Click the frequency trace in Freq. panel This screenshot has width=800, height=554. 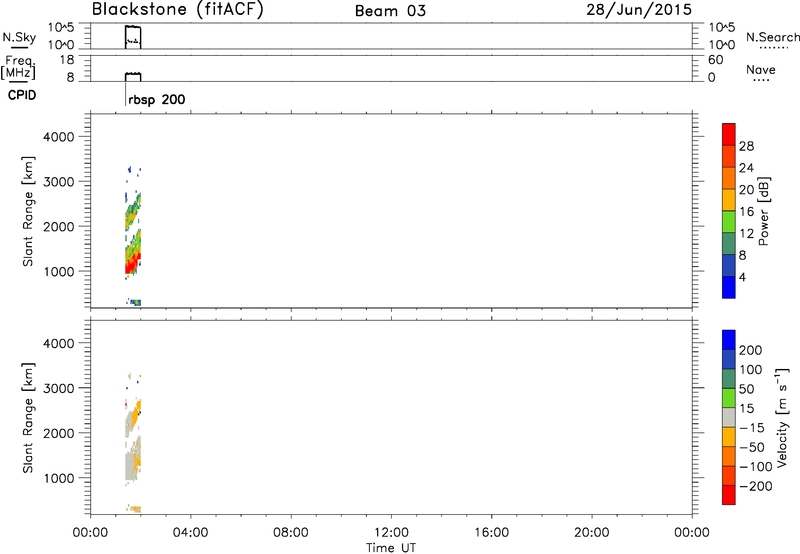tap(133, 77)
